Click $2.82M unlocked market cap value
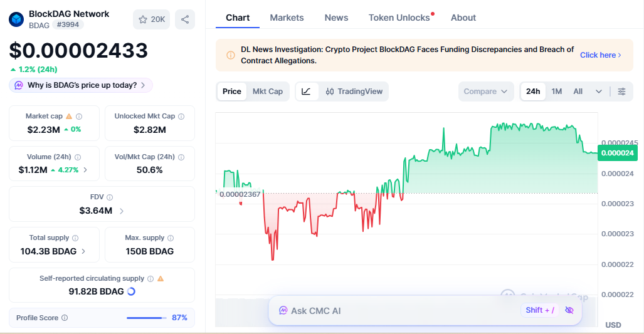644x334 pixels. 149,130
